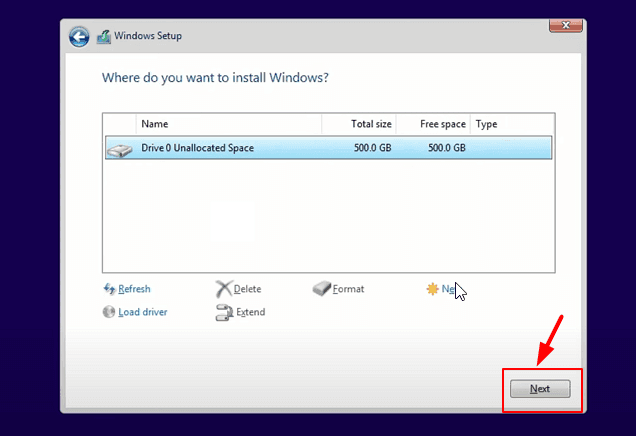This screenshot has width=636, height=436.
Task: Click the Name column header
Action: [x=229, y=124]
